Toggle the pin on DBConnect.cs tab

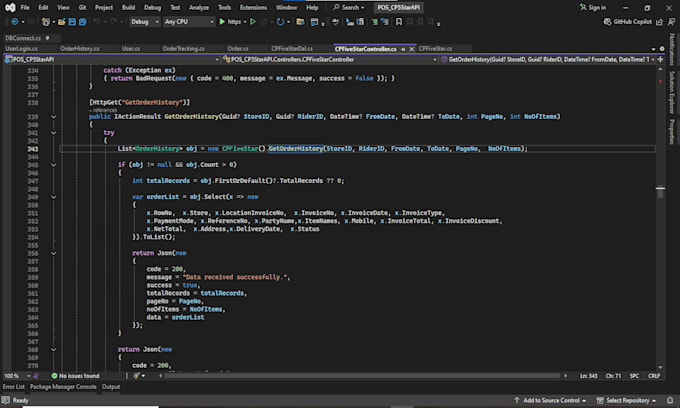tap(47, 38)
